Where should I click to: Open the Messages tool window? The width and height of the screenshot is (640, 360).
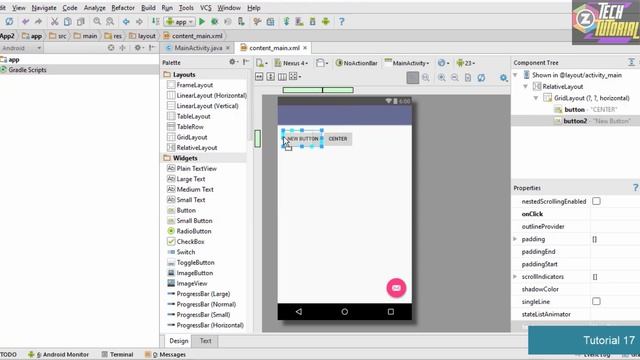click(x=165, y=354)
